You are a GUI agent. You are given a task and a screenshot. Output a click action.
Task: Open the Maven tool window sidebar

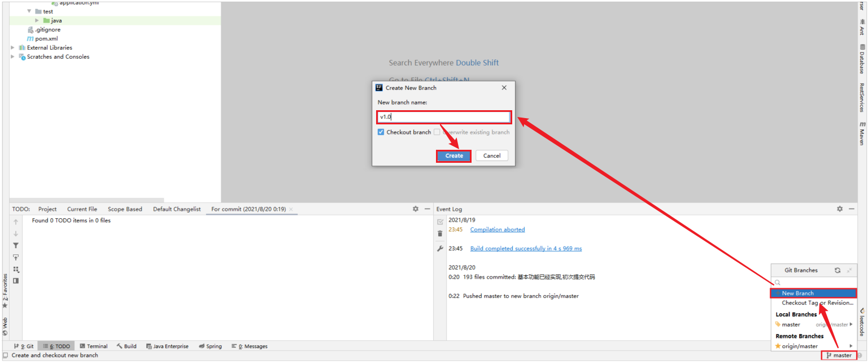[862, 133]
